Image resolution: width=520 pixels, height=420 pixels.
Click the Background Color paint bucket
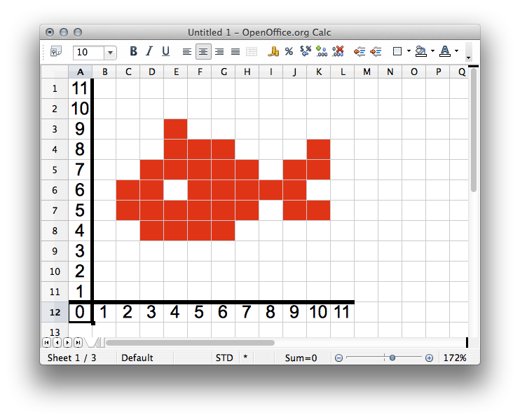[x=421, y=51]
